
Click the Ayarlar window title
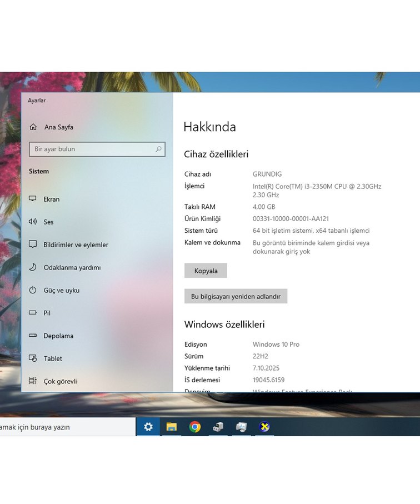(x=37, y=101)
